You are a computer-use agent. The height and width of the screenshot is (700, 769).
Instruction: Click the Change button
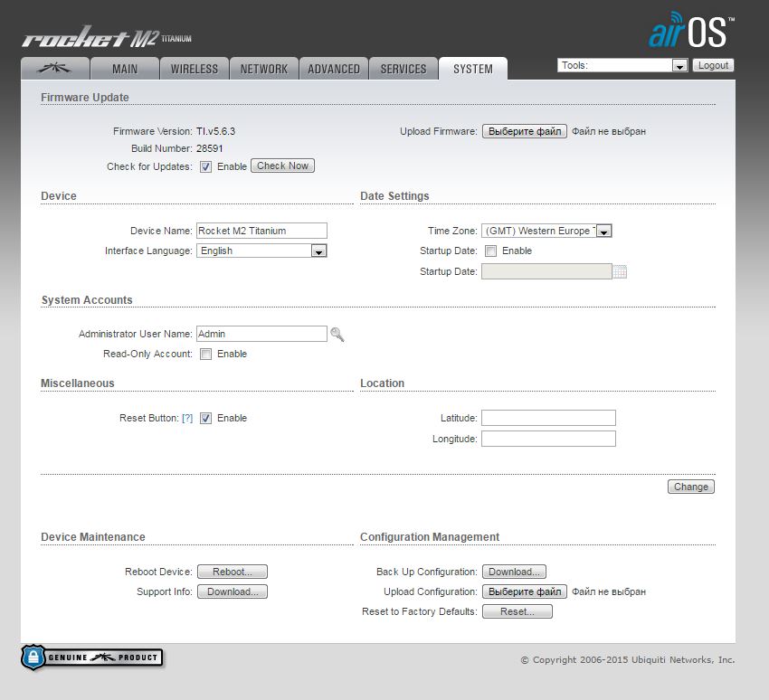tap(691, 487)
